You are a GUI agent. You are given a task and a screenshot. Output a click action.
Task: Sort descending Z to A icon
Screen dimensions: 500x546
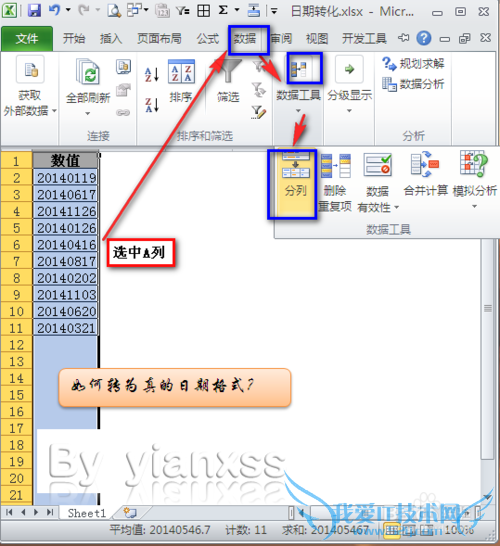pos(152,105)
